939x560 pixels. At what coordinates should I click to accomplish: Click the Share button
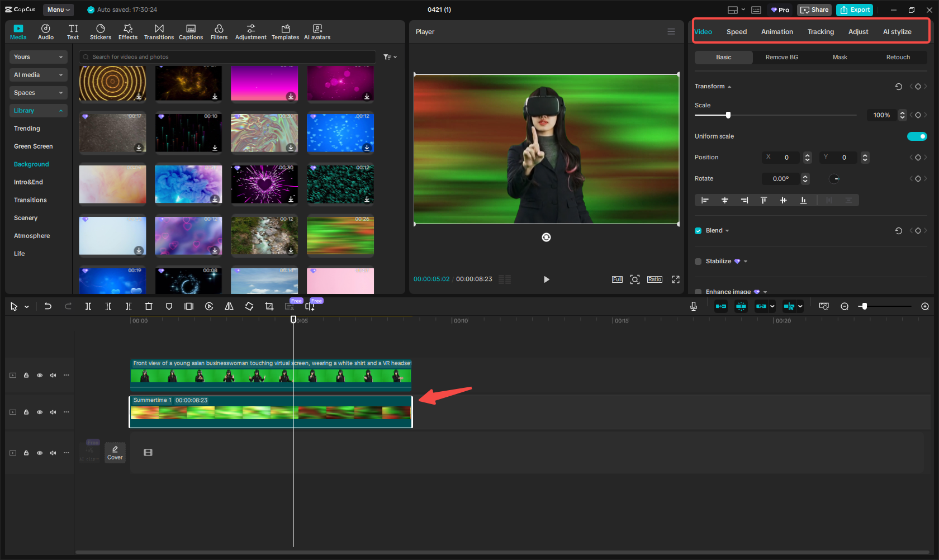814,10
